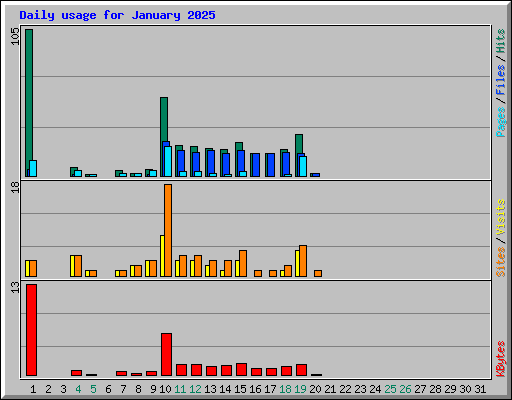This screenshot has height=400, width=512.
Task: Select the red KBytes bar for day 10
Action: 166,354
